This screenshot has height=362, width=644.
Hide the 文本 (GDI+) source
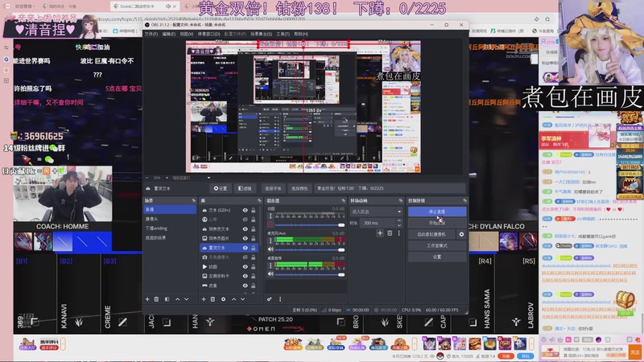[x=246, y=210]
